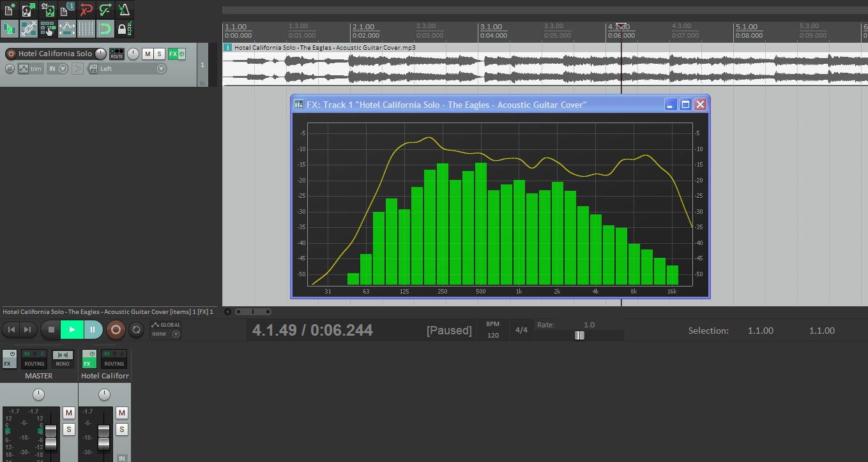Open the Left input dropdown arrow
Screen dimensions: 868x462
click(161, 69)
